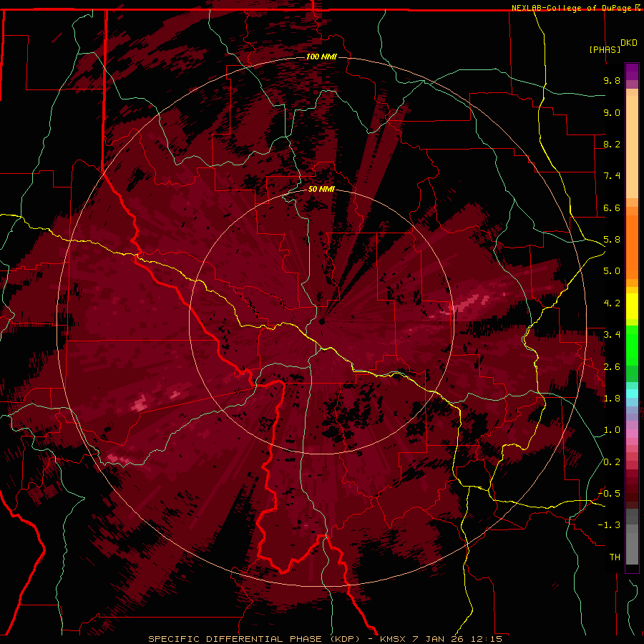This screenshot has width=644, height=644.
Task: Click the -1.3 value on color scale
Action: coord(609,525)
